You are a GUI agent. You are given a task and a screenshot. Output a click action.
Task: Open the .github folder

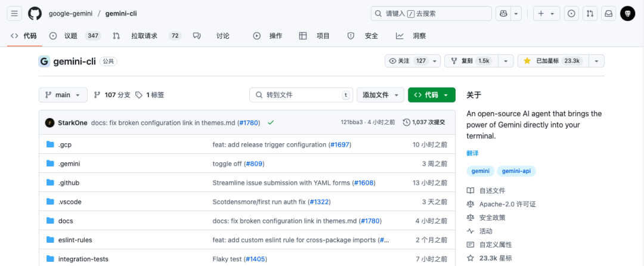[x=69, y=183]
